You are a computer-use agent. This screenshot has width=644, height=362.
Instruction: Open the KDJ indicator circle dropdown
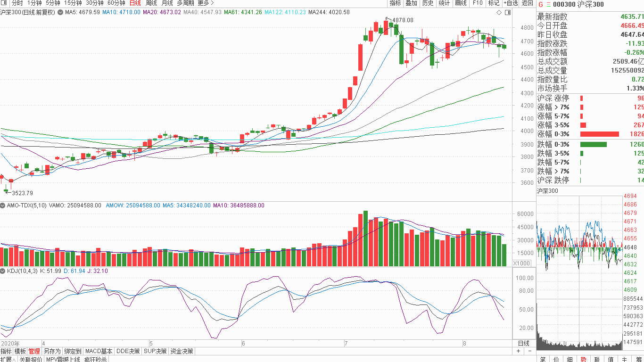3,271
